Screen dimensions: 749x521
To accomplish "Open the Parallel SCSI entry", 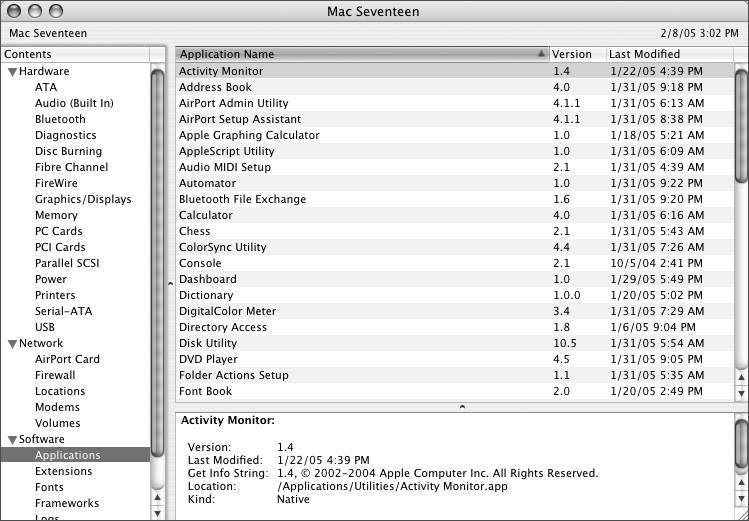I will 67,263.
